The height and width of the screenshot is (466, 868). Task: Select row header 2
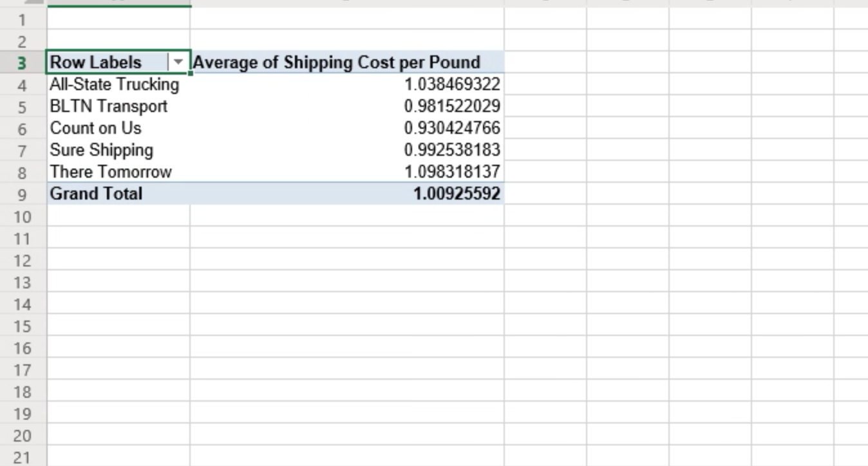coord(23,41)
